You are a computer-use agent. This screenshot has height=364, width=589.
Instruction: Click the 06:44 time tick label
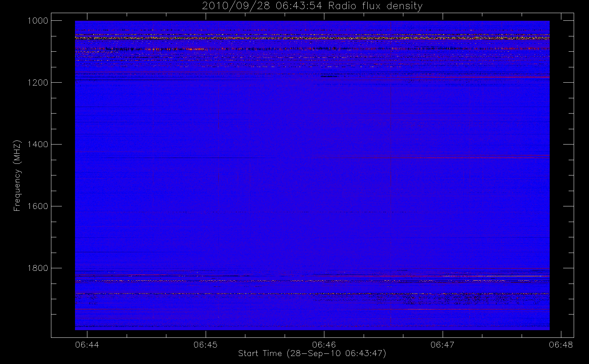pyautogui.click(x=87, y=345)
